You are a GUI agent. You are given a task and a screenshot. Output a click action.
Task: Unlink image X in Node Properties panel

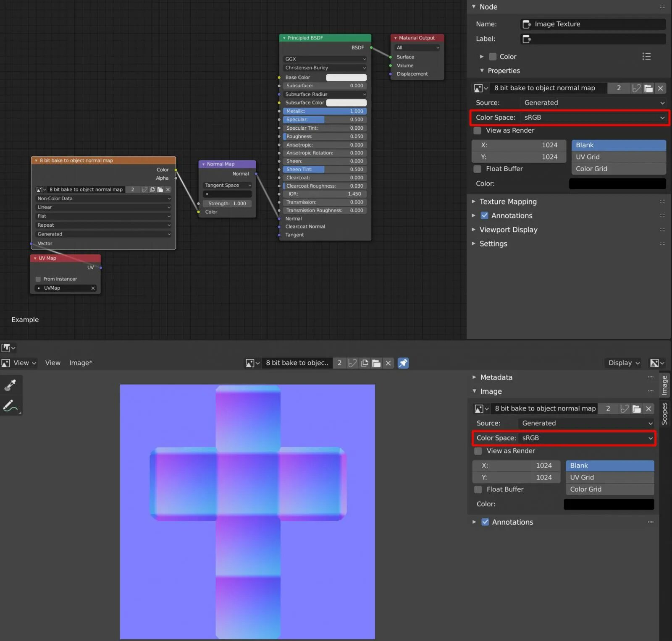pyautogui.click(x=661, y=88)
